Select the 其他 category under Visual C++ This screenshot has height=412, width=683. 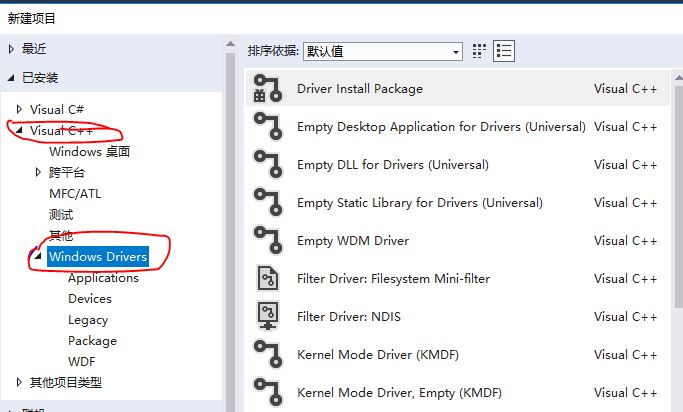pyautogui.click(x=61, y=236)
